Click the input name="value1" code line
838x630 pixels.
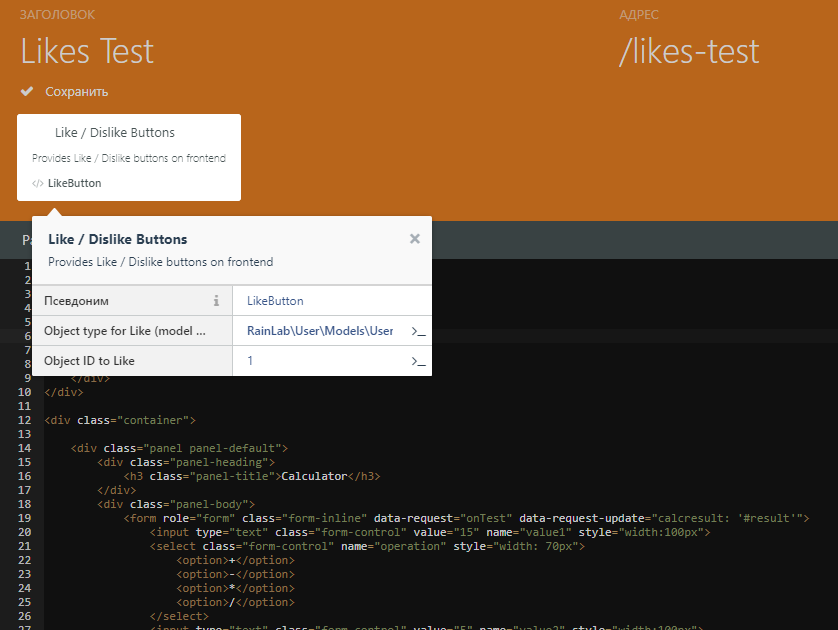click(430, 532)
